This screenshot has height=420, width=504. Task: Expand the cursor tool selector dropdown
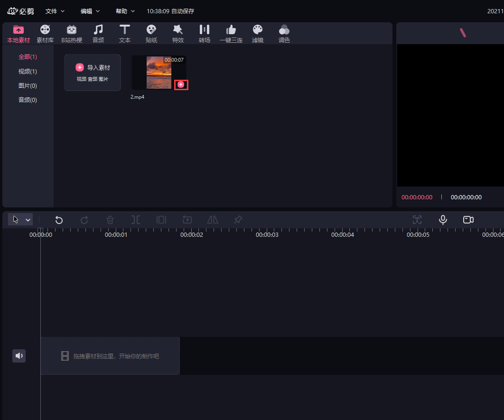point(28,220)
